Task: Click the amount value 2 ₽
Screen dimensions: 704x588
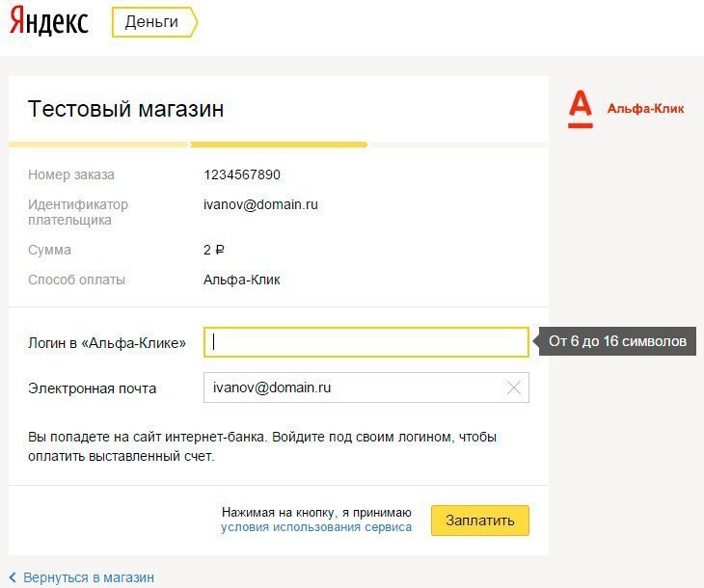Action: point(214,250)
